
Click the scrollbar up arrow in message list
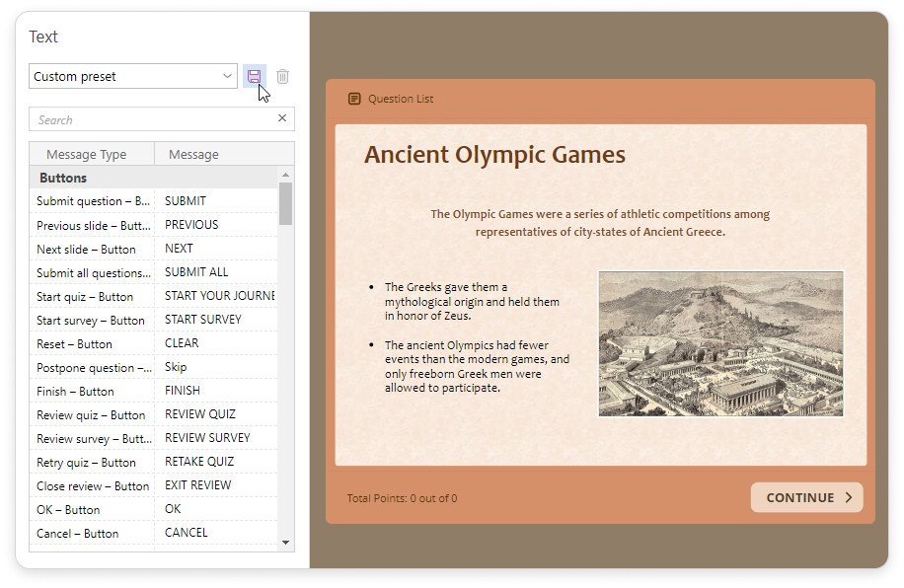[x=286, y=175]
